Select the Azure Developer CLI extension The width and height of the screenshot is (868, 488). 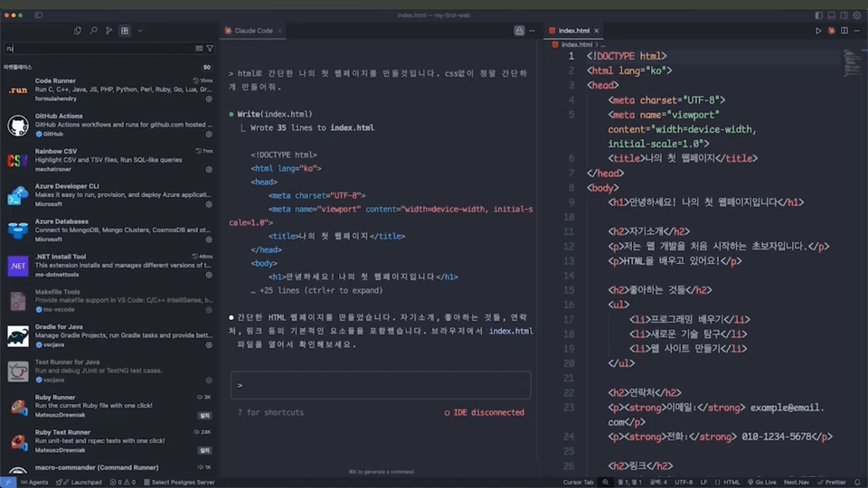click(108, 195)
